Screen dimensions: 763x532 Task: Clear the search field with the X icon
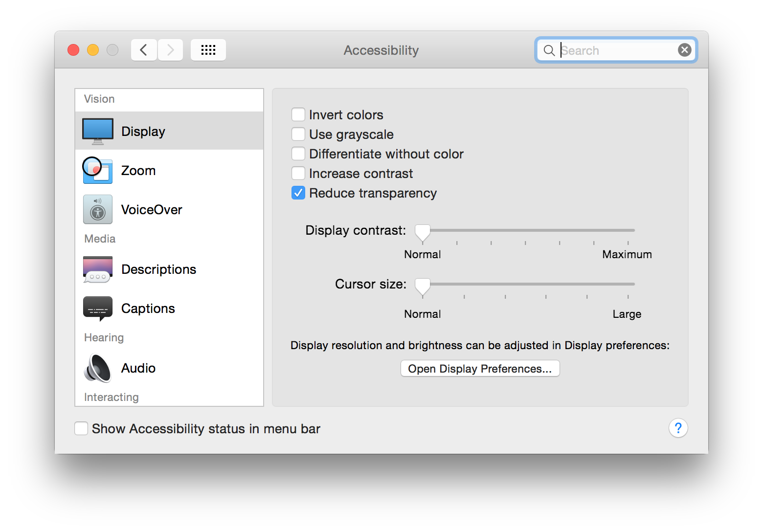click(685, 50)
